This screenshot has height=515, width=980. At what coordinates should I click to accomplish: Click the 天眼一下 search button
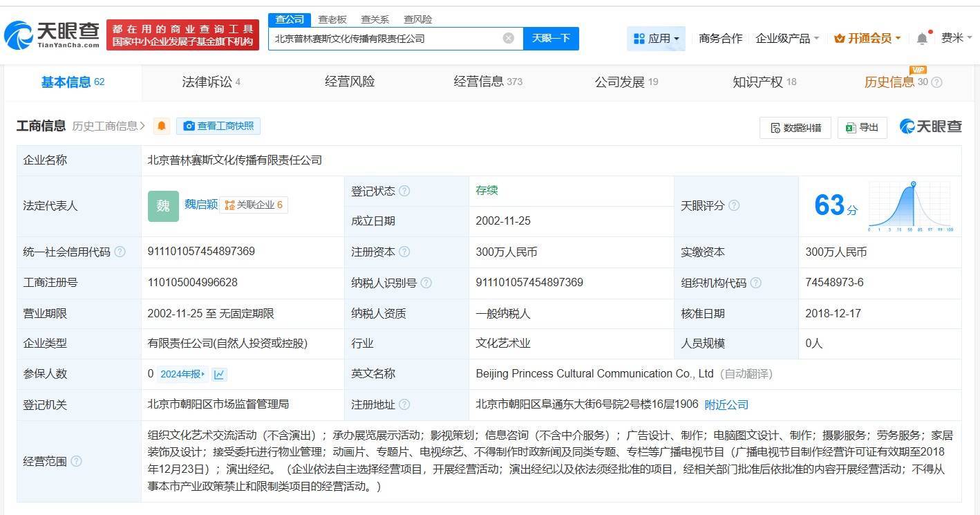pyautogui.click(x=551, y=38)
